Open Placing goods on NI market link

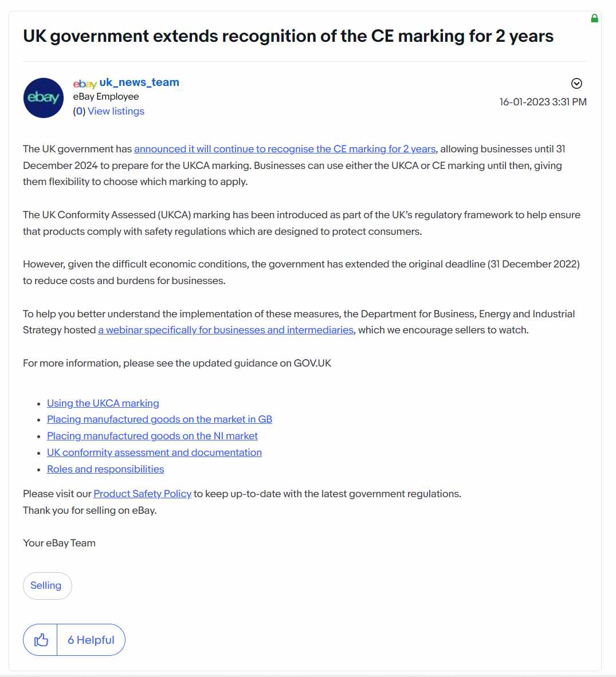click(x=152, y=436)
